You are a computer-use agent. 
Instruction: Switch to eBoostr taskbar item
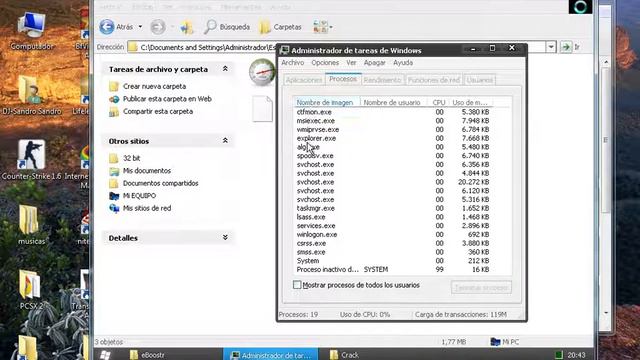pos(147,355)
